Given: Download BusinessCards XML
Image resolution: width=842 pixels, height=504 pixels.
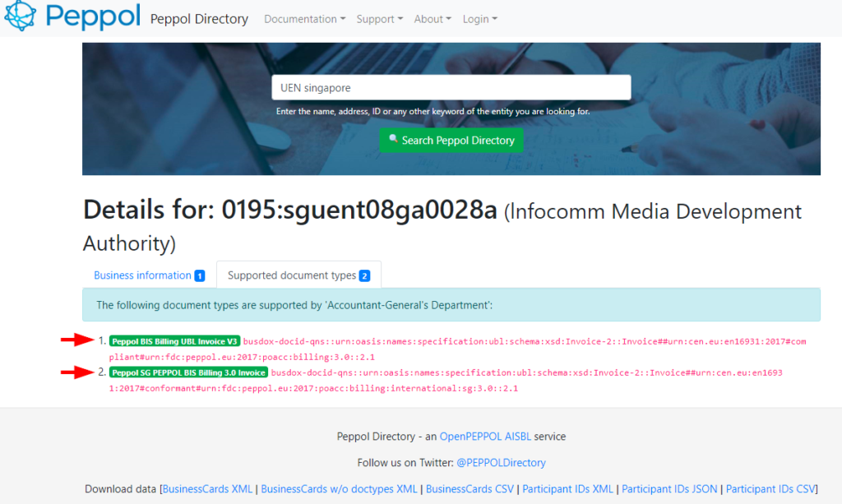Looking at the screenshot, I should point(207,489).
